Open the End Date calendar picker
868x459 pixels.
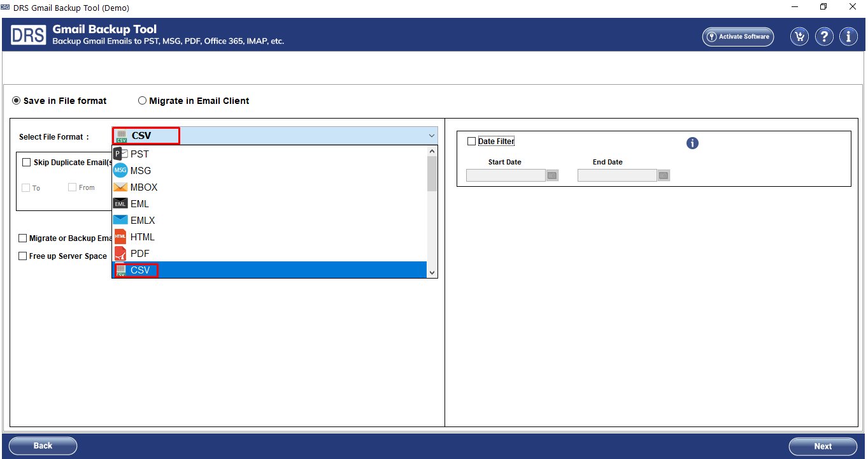(x=664, y=175)
